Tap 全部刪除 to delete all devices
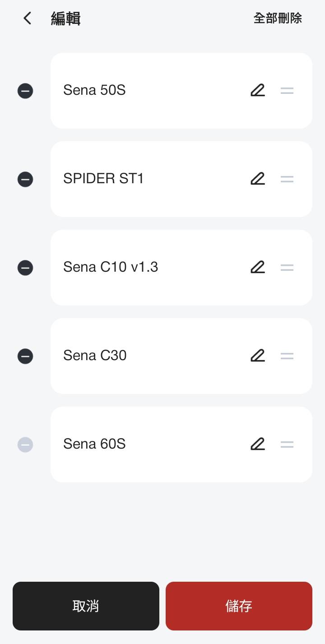Viewport: 325px width, 644px height. (x=278, y=19)
